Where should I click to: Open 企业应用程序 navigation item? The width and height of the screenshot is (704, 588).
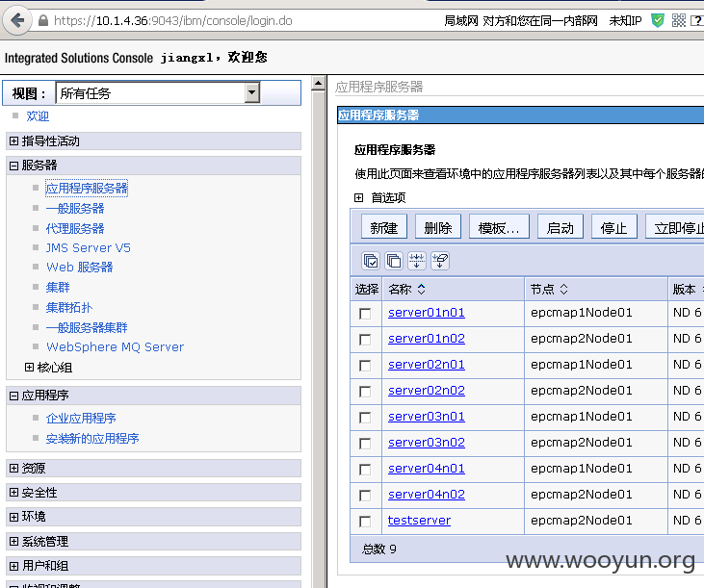[x=81, y=419]
